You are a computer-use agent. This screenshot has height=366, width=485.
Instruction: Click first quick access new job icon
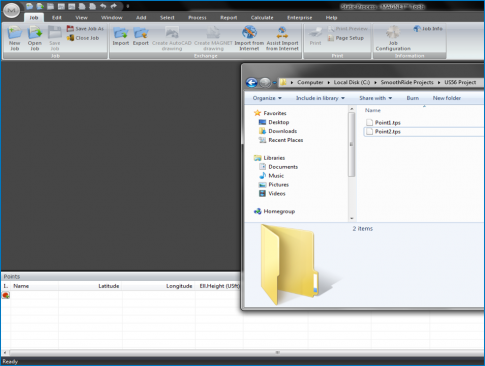[29, 6]
